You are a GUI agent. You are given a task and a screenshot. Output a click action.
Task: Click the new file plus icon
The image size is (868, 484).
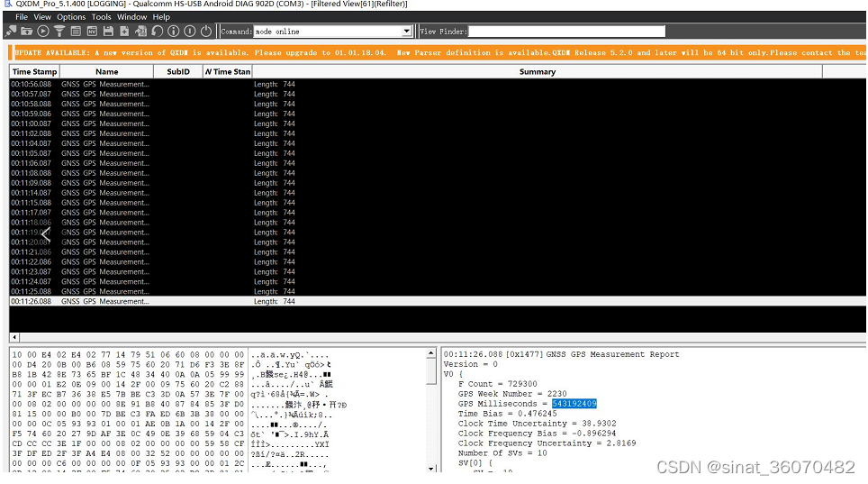pos(124,32)
